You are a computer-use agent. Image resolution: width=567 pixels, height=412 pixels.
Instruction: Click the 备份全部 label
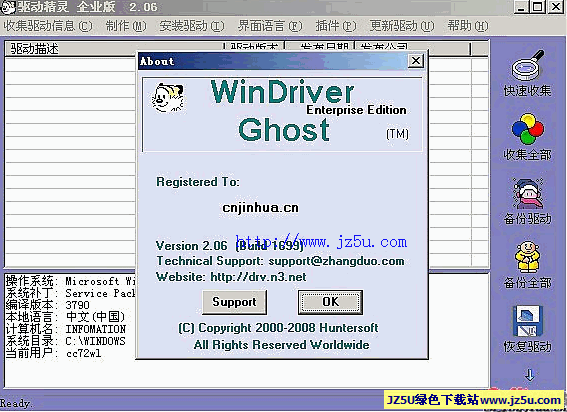coord(528,283)
